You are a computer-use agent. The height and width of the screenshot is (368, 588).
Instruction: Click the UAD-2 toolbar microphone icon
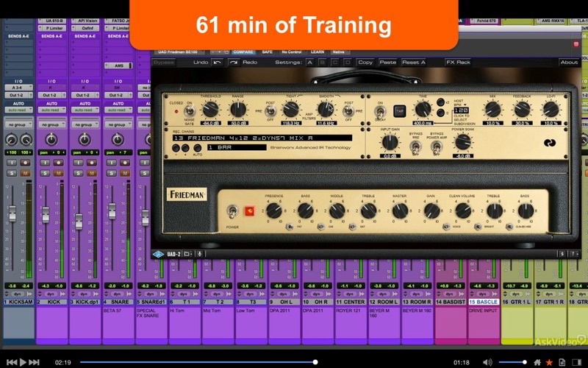tap(199, 254)
